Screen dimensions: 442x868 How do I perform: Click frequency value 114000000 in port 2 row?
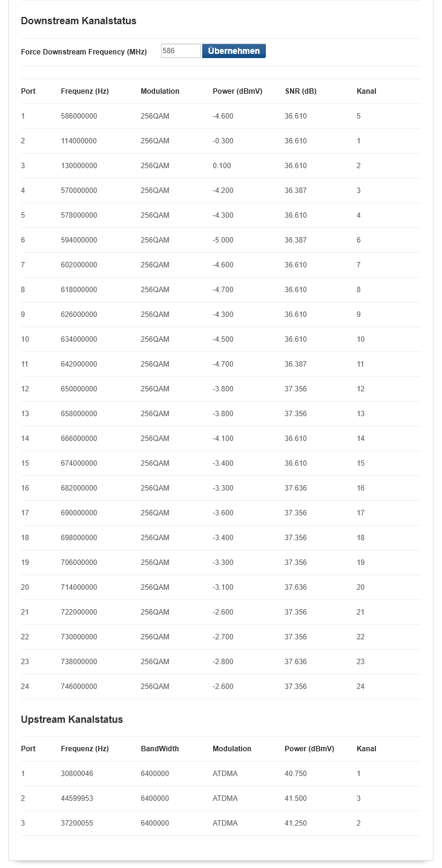[79, 141]
